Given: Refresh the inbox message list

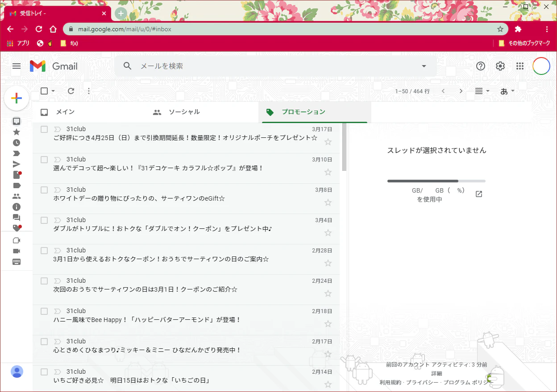Looking at the screenshot, I should 71,91.
